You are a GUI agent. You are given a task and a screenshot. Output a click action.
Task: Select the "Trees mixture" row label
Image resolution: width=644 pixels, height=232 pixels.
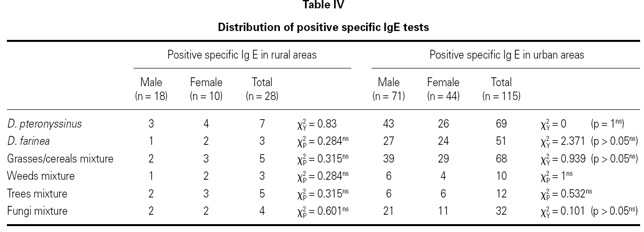pyautogui.click(x=37, y=194)
